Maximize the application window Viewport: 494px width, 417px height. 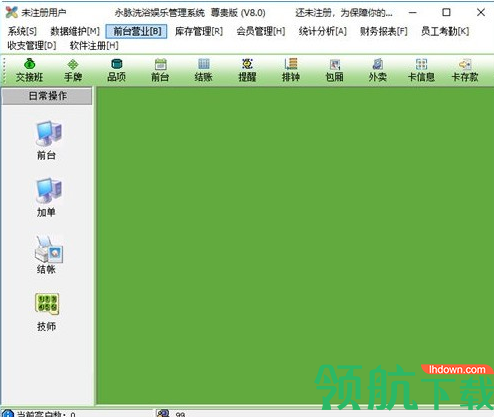(446, 13)
